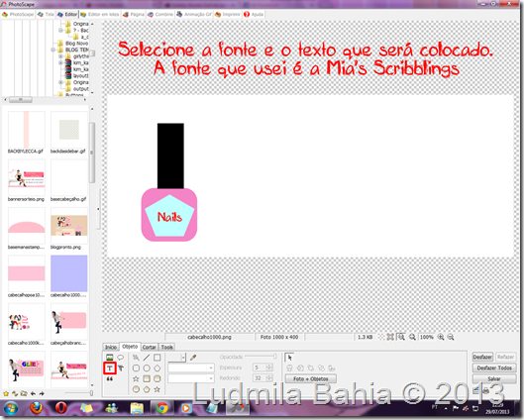Open the first wide style dropdown
The height and width of the screenshot is (420, 524).
coord(191,367)
